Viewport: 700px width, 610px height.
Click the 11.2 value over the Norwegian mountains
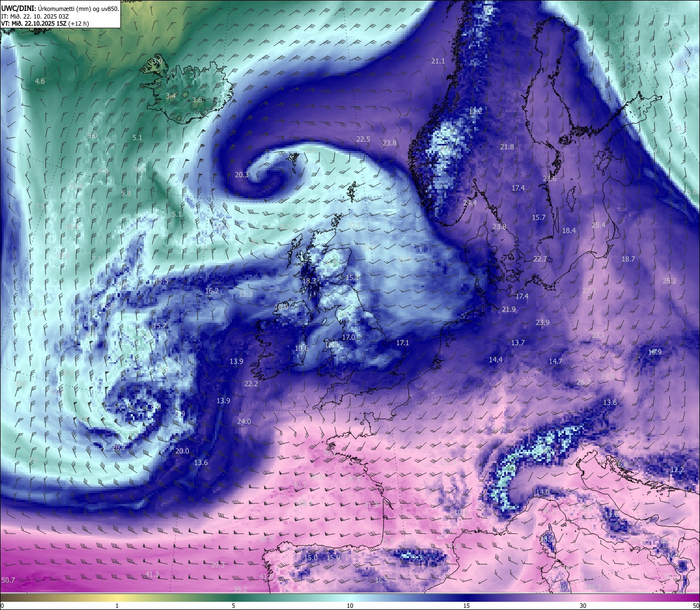(475, 111)
